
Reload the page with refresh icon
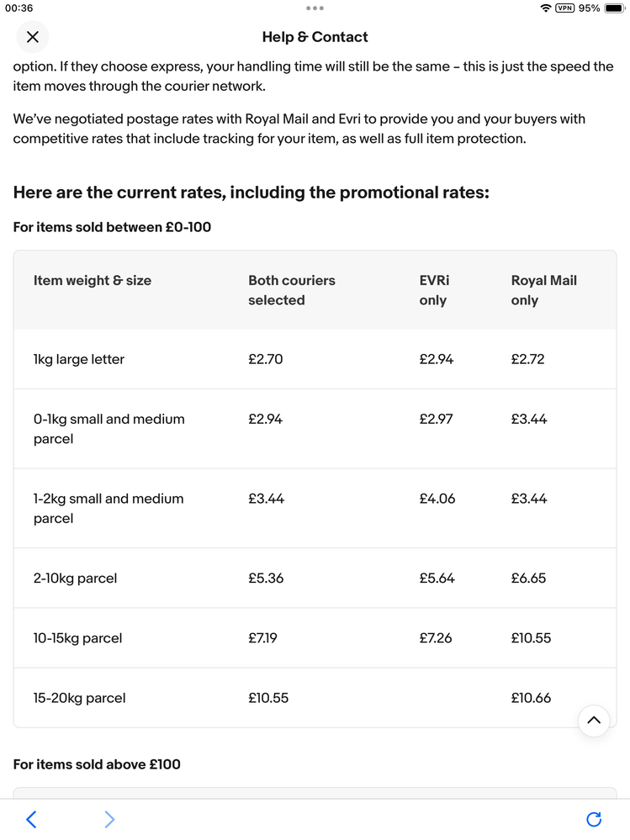(x=594, y=819)
